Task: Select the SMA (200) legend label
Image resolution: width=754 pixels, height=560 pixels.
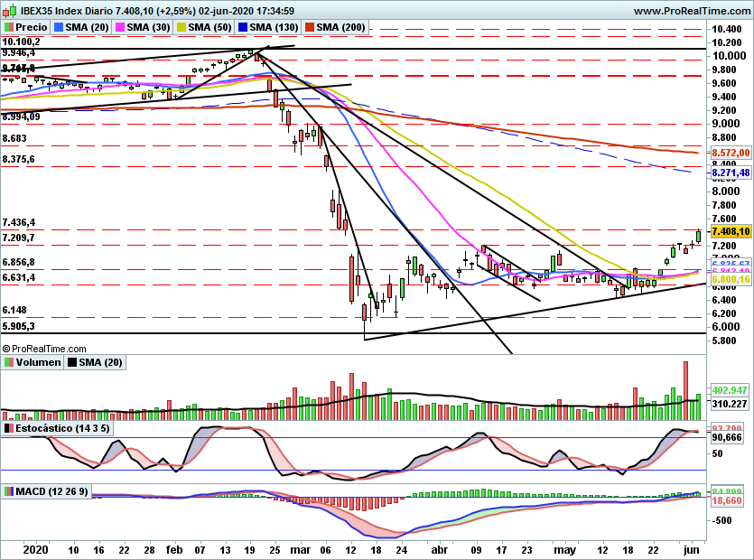Action: coord(341,27)
